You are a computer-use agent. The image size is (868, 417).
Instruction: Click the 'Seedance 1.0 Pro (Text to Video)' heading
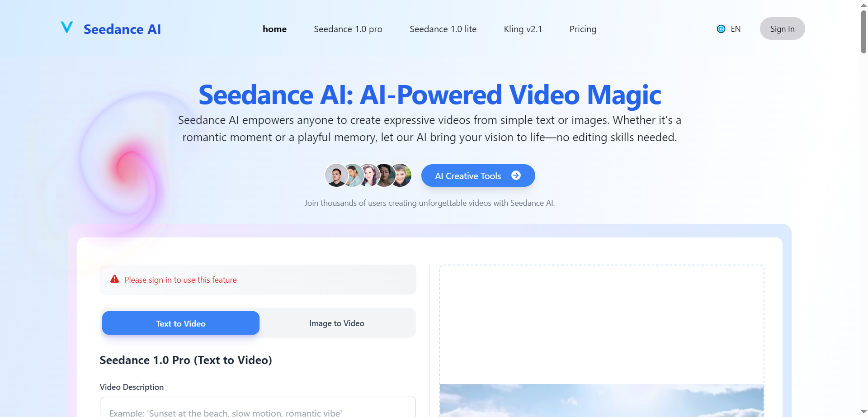[x=186, y=360]
